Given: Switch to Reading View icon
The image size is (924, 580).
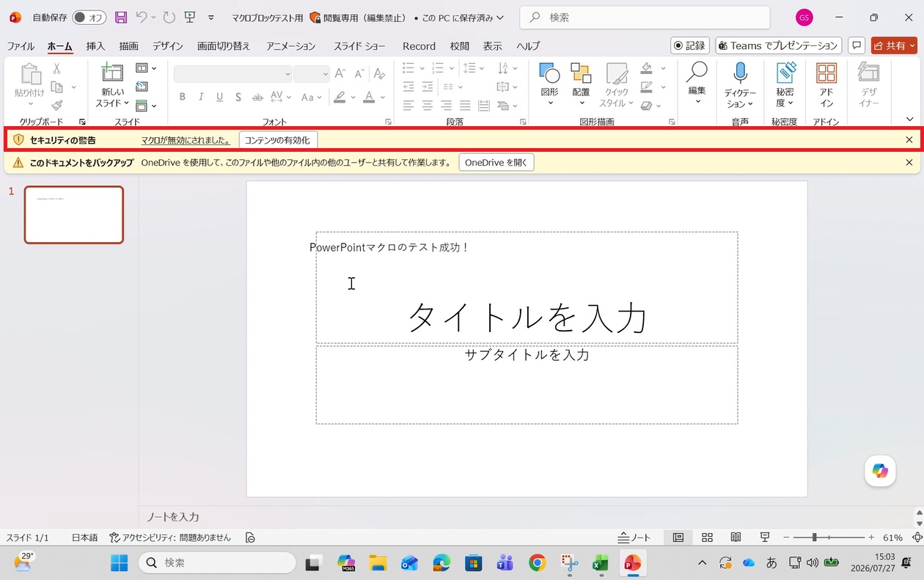Looking at the screenshot, I should (x=736, y=537).
